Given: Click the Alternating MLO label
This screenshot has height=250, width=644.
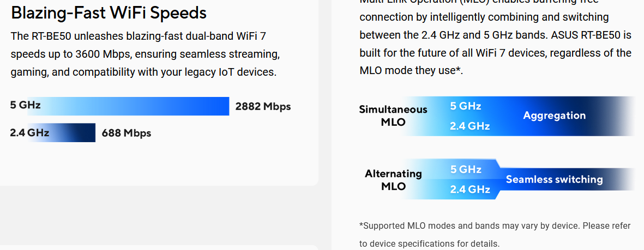Looking at the screenshot, I should [393, 180].
